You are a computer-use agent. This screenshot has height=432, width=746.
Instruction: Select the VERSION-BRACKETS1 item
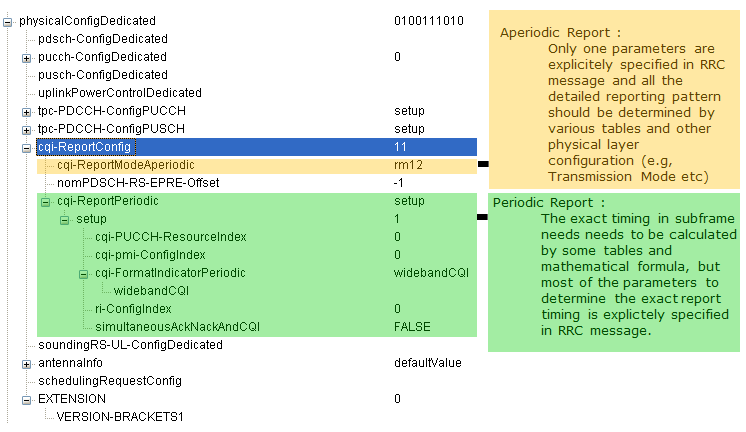(x=120, y=417)
